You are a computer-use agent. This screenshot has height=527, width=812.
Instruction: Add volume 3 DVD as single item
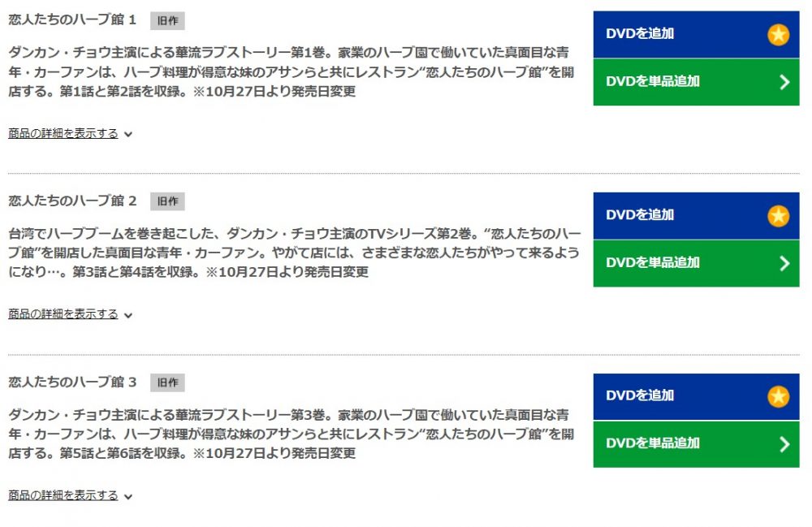point(696,444)
